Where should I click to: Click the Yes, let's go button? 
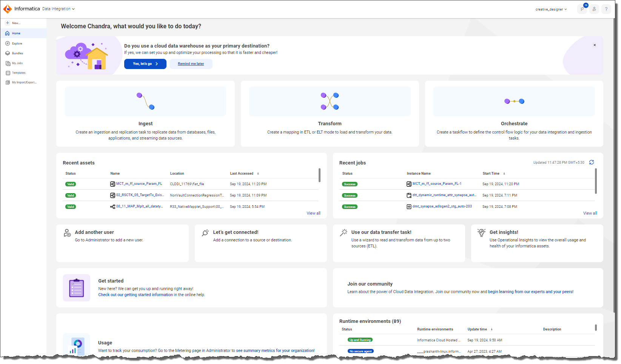(x=145, y=64)
